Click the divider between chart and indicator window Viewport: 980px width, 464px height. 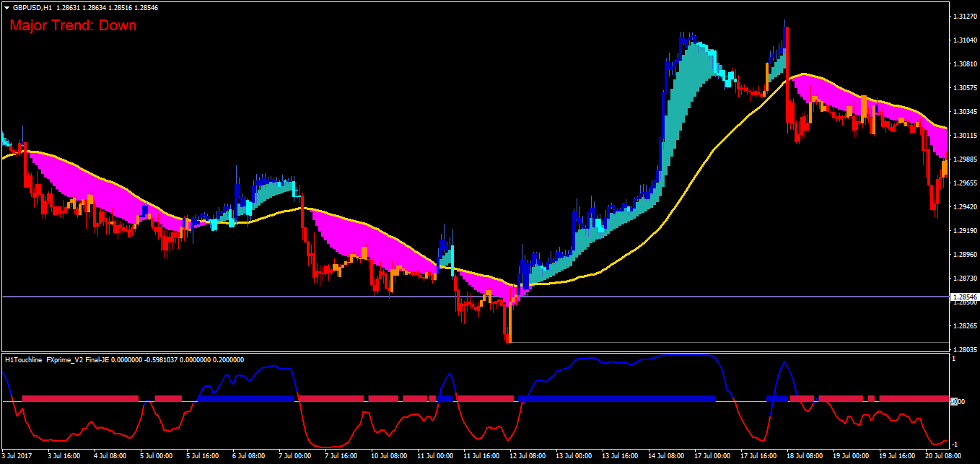point(475,352)
